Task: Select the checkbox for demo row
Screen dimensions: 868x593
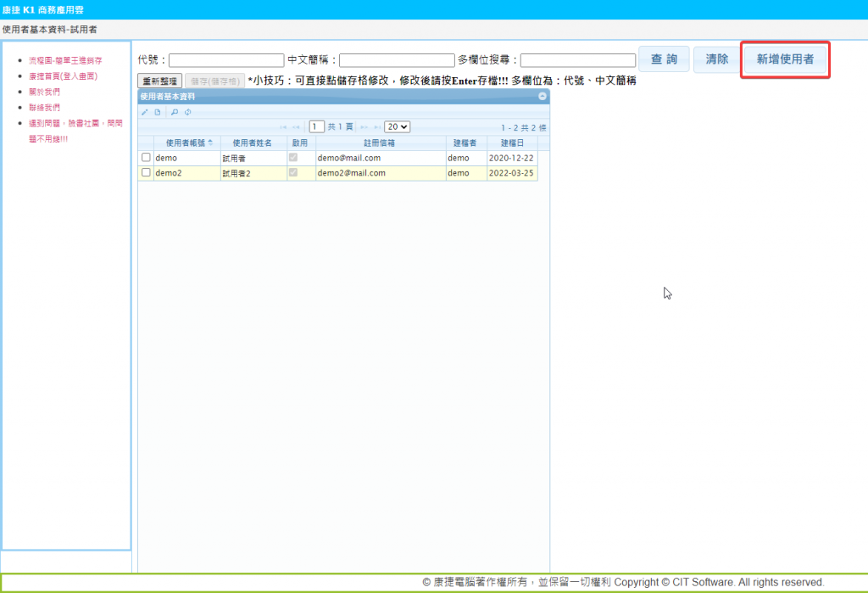Action: [x=146, y=158]
